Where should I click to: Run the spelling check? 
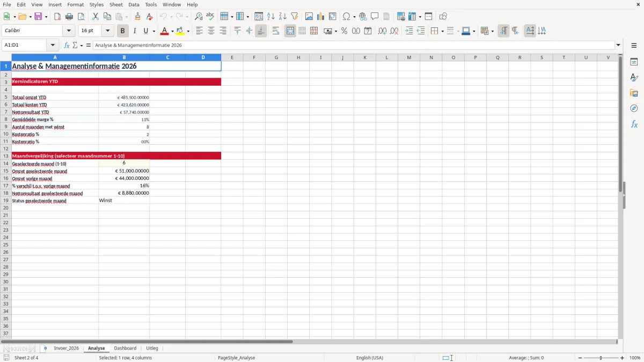pos(210,17)
